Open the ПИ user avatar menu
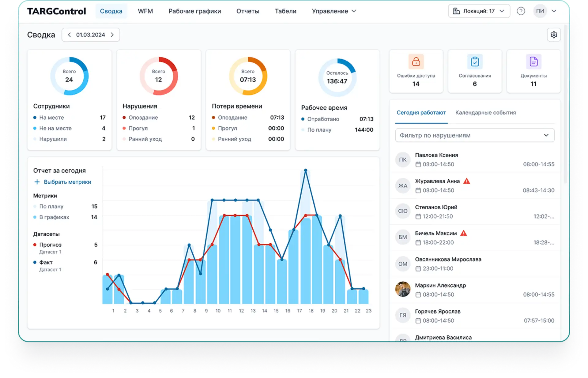Image resolution: width=588 pixels, height=378 pixels. click(x=540, y=11)
